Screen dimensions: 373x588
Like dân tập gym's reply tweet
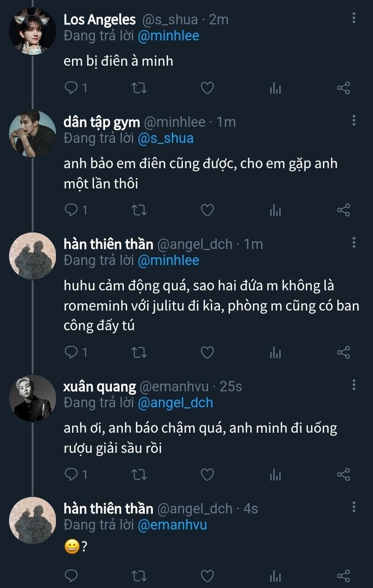(x=207, y=210)
